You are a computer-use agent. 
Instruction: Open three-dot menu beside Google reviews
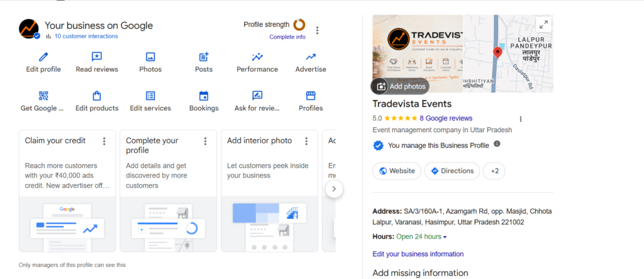(x=521, y=119)
